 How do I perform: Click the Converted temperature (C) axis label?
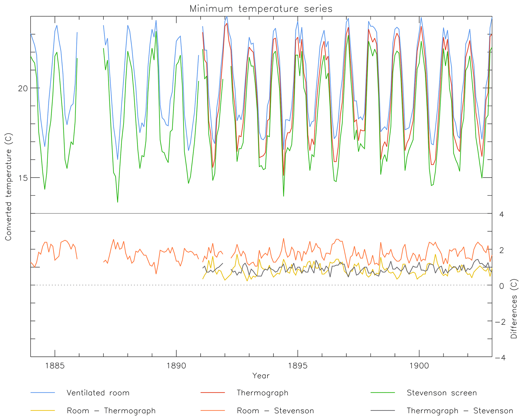[x=8, y=187]
